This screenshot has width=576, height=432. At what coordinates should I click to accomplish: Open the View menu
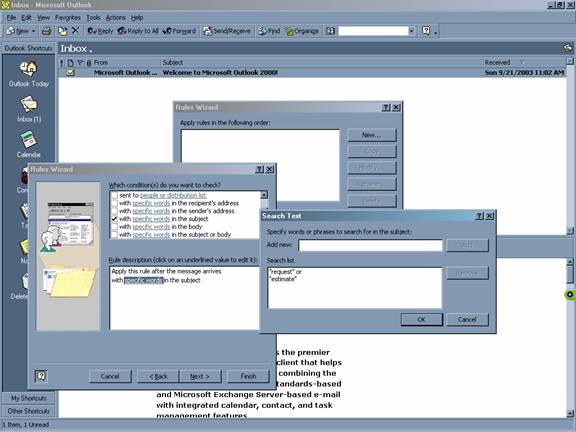tap(43, 17)
